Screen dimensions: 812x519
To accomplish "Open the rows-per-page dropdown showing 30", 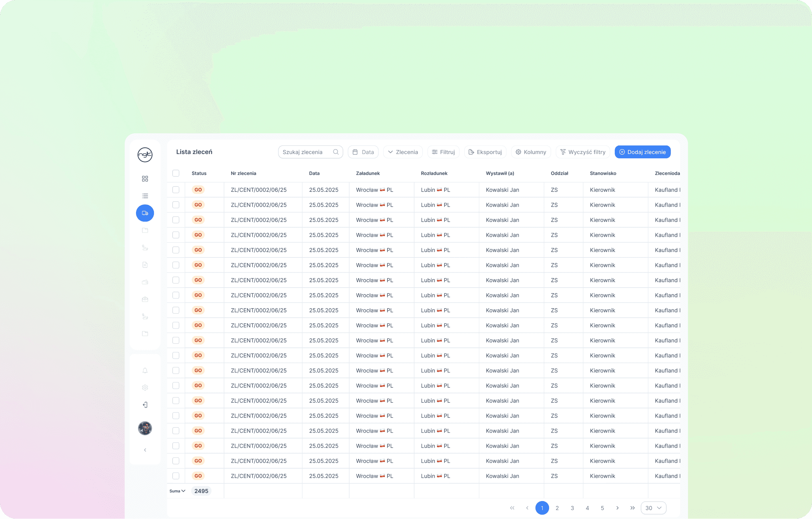I will coord(653,508).
